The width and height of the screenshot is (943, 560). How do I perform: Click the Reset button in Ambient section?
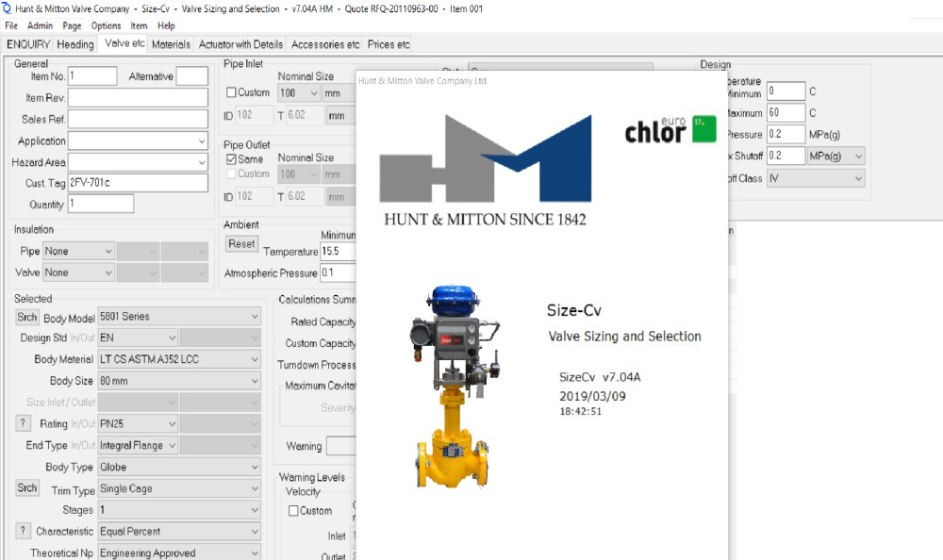[x=241, y=243]
